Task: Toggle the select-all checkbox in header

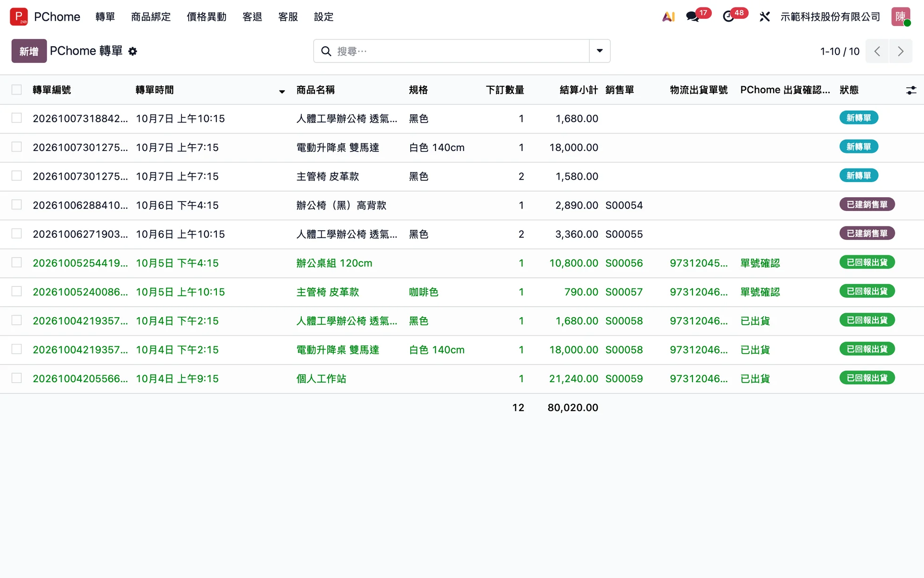Action: (16, 90)
